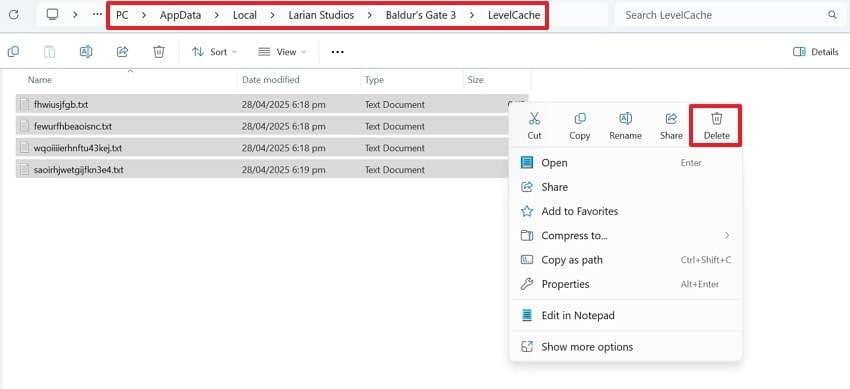The width and height of the screenshot is (850, 389).
Task: Expand chevron between PC and AppData
Action: tap(144, 15)
